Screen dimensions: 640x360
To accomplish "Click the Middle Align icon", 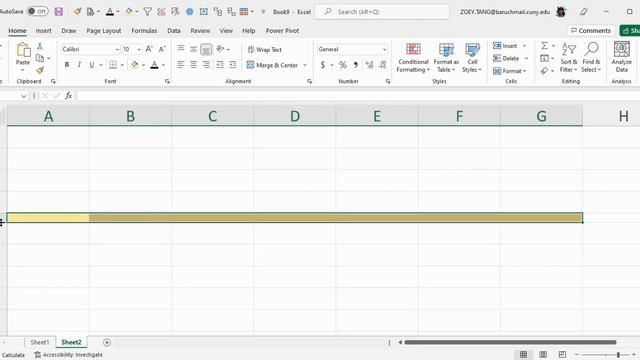I will pyautogui.click(x=193, y=49).
